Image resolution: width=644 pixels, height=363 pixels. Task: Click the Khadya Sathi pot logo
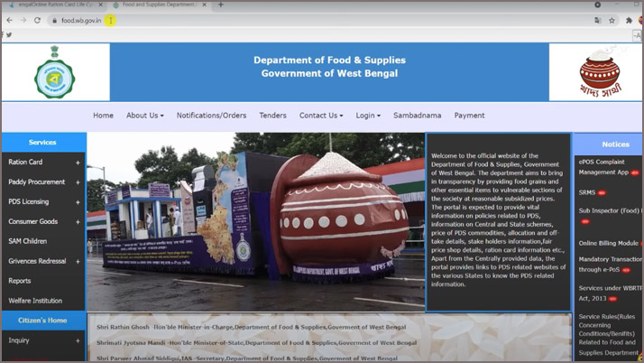tap(600, 72)
